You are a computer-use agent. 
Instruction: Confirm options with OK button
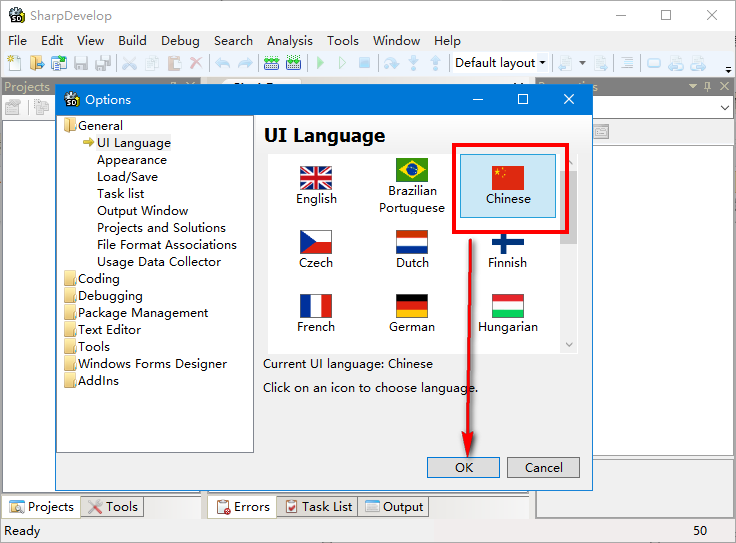point(463,467)
